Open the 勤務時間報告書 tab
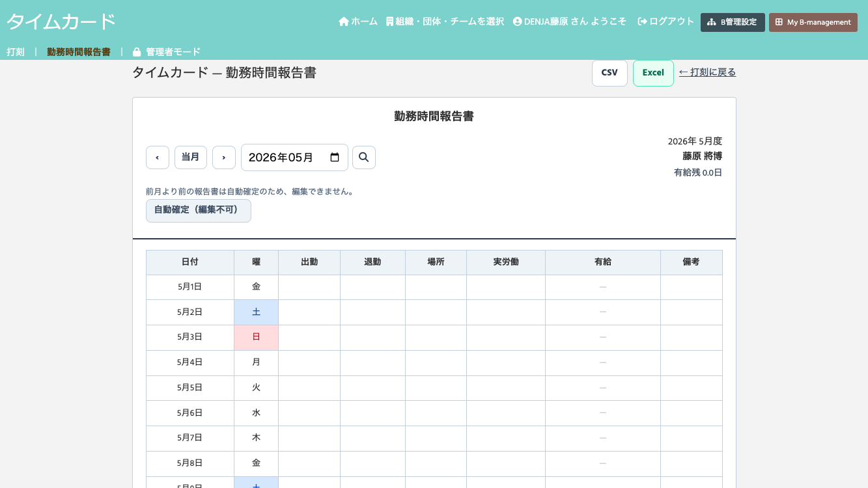Viewport: 868px width, 488px height. pos(79,52)
